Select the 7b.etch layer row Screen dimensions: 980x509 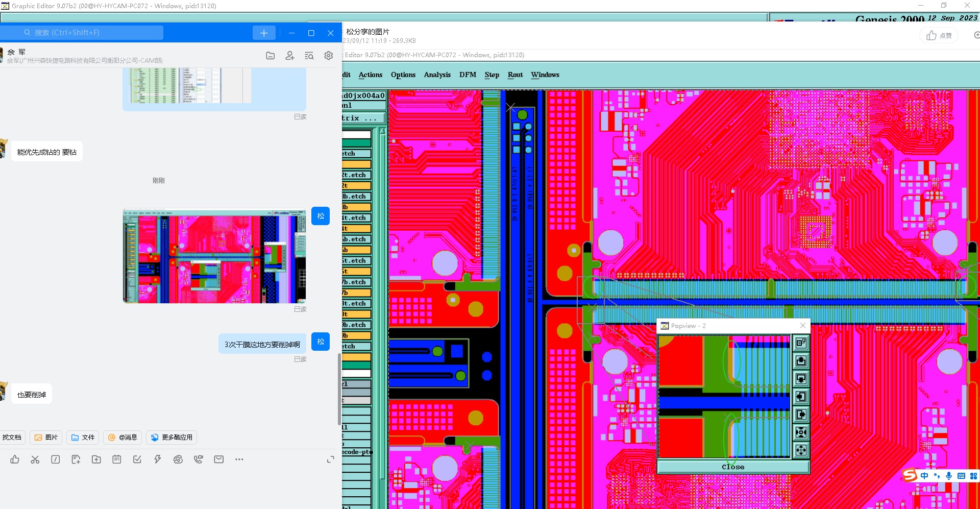(x=356, y=282)
